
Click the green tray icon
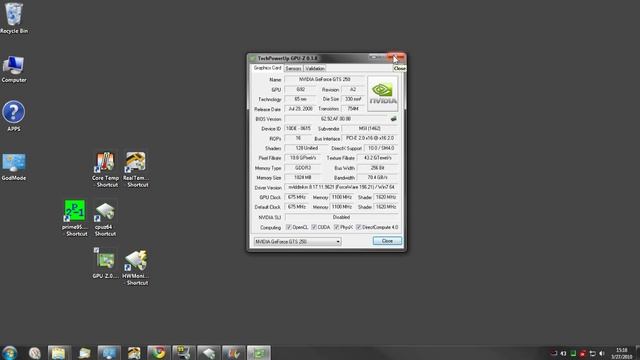click(x=573, y=353)
